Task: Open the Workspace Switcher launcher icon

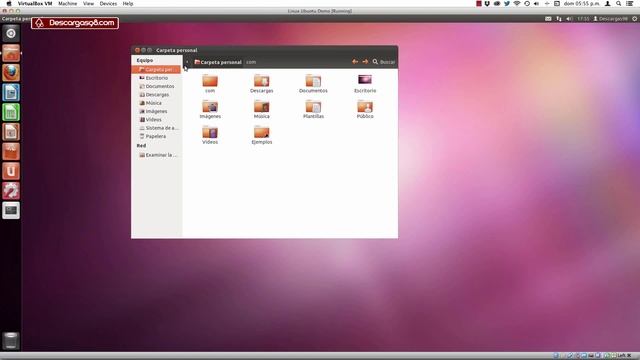Action: (x=11, y=211)
